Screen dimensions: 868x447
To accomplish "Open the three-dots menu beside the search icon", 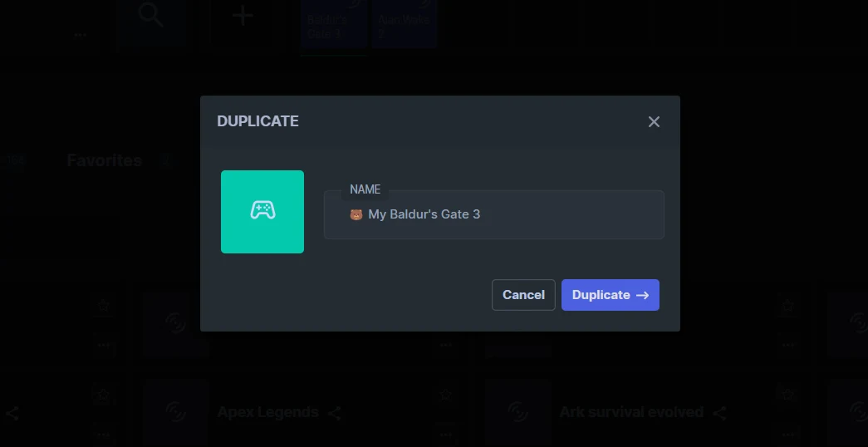I will pyautogui.click(x=81, y=35).
